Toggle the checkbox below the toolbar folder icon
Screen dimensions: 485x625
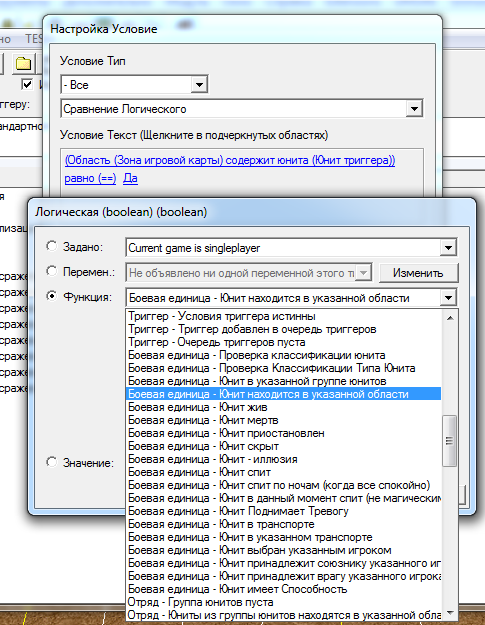pos(27,85)
